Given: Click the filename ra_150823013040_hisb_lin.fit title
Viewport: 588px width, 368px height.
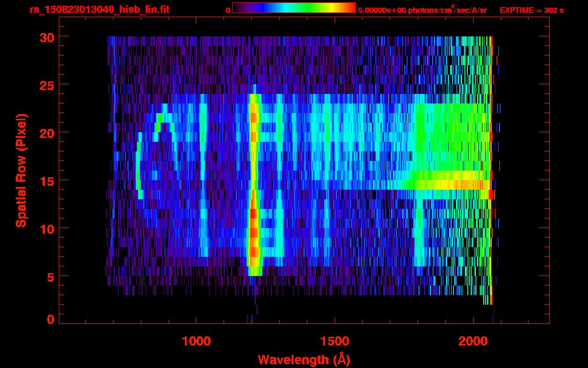Looking at the screenshot, I should [x=99, y=10].
